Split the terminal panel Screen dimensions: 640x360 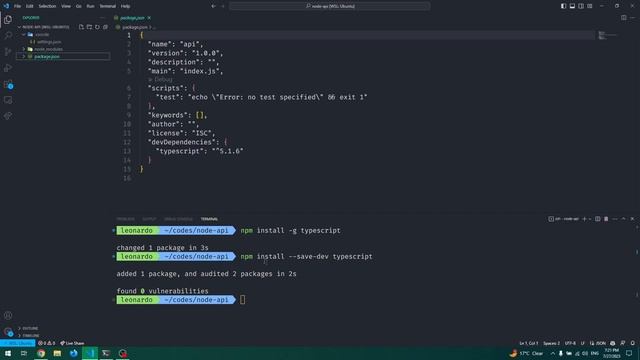coord(598,219)
